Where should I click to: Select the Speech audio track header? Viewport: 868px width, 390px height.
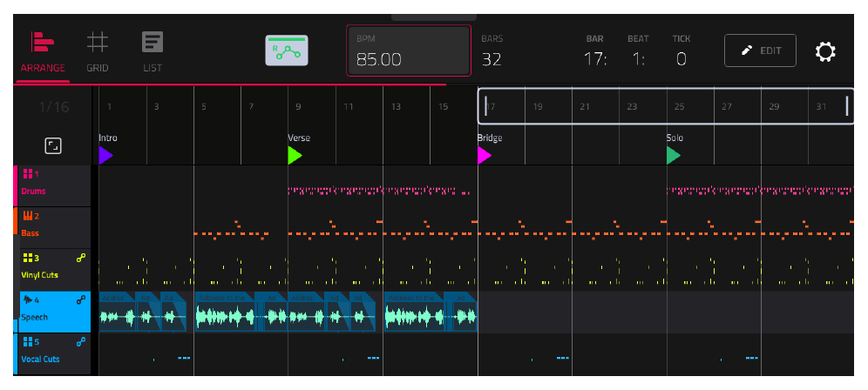[x=54, y=312]
